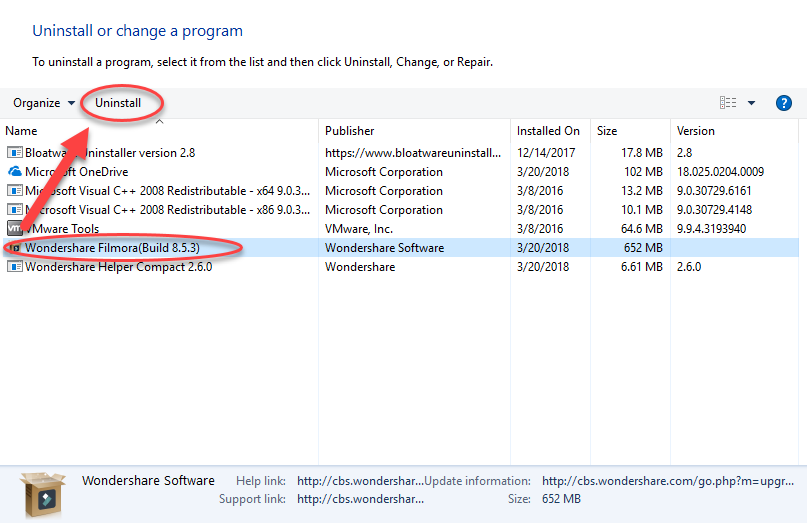The image size is (807, 523).
Task: Click Wondershare Software name in details pane
Action: (148, 480)
